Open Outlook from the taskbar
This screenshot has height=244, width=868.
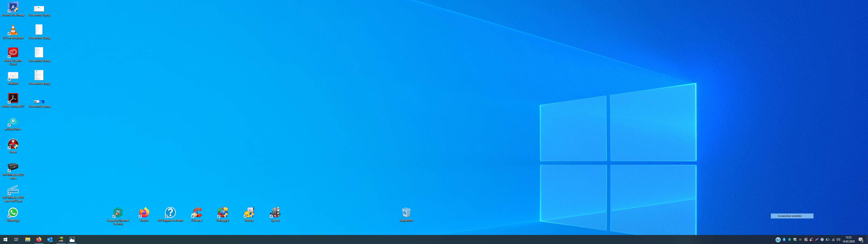tap(50, 240)
